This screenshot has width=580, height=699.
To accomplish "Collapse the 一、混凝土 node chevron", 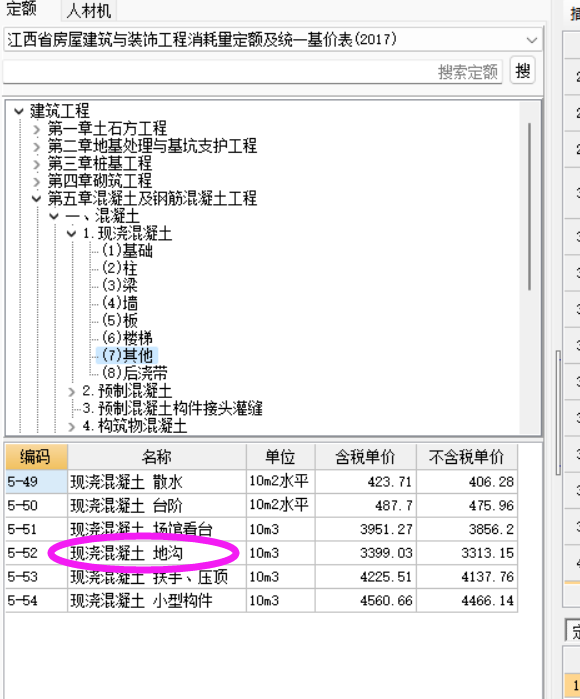I will 54,217.
